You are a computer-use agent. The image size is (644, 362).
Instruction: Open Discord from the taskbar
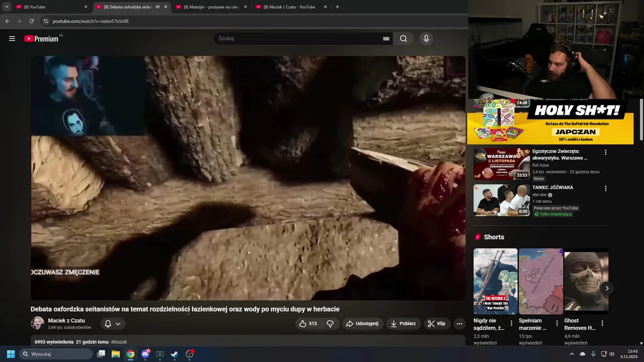coord(145,354)
